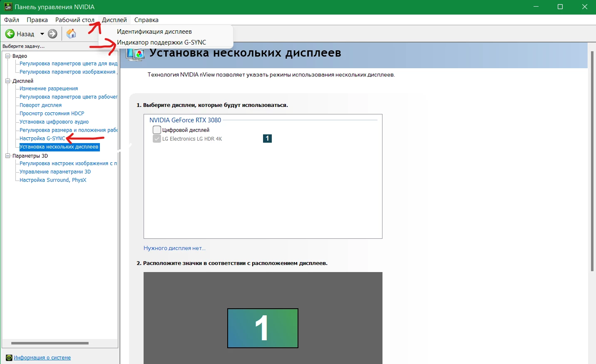Image resolution: width=596 pixels, height=364 pixels.
Task: Collapse the Видео tree section
Action: point(7,56)
